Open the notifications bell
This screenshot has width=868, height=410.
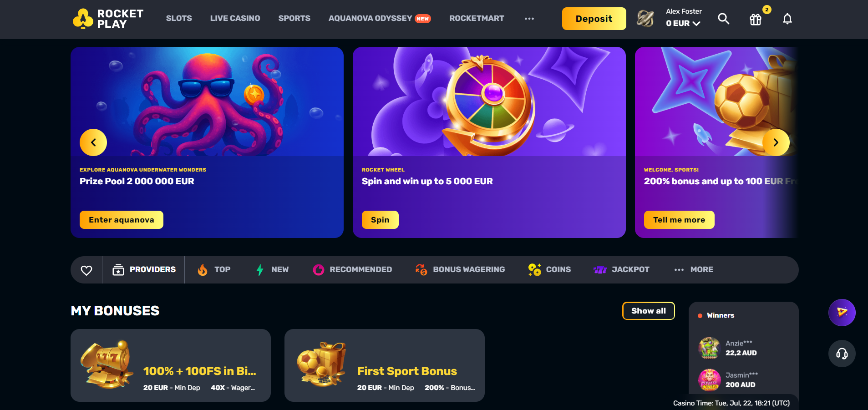787,19
